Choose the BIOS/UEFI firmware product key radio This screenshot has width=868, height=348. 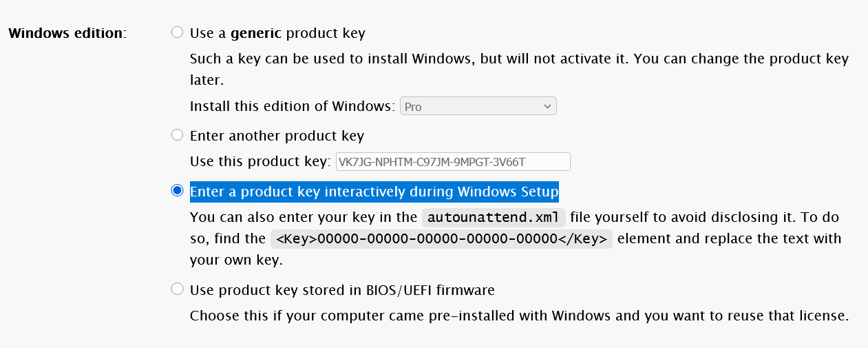(x=178, y=289)
